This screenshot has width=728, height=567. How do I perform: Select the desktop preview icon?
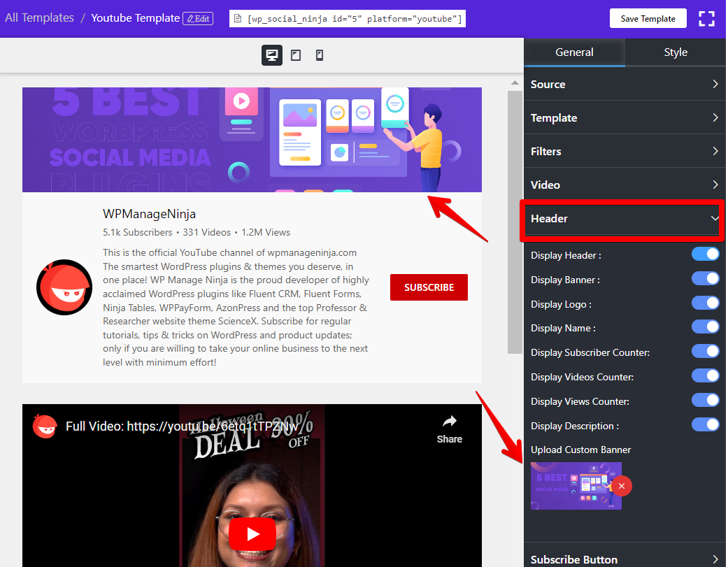tap(271, 55)
